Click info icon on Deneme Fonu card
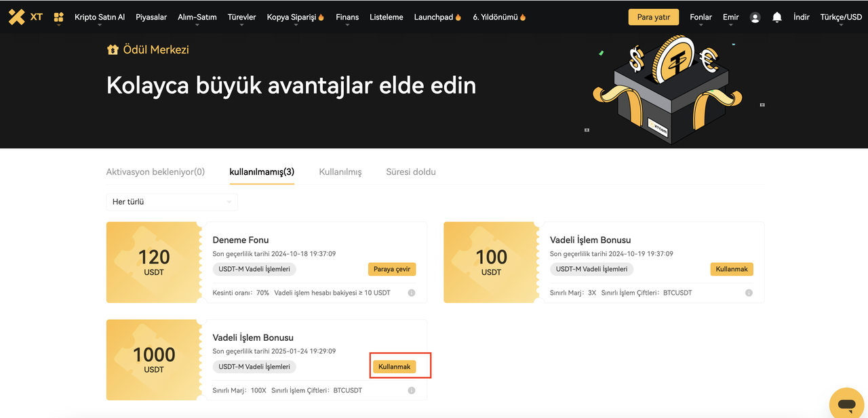 tap(412, 293)
